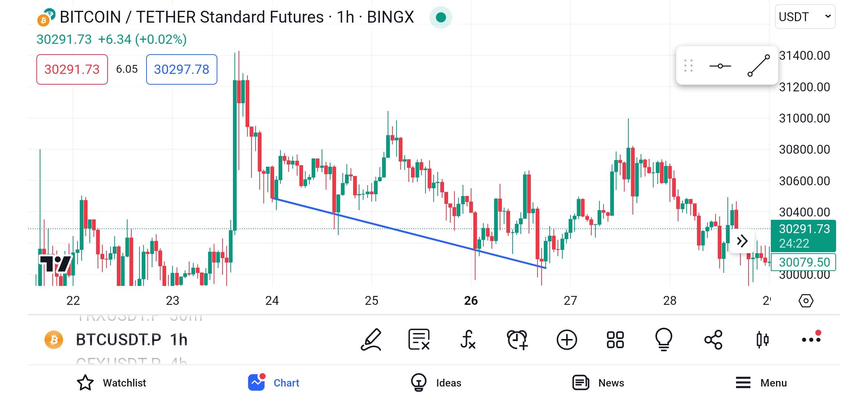Select the horizontal line drawing tool
The width and height of the screenshot is (868, 401).
click(x=720, y=66)
